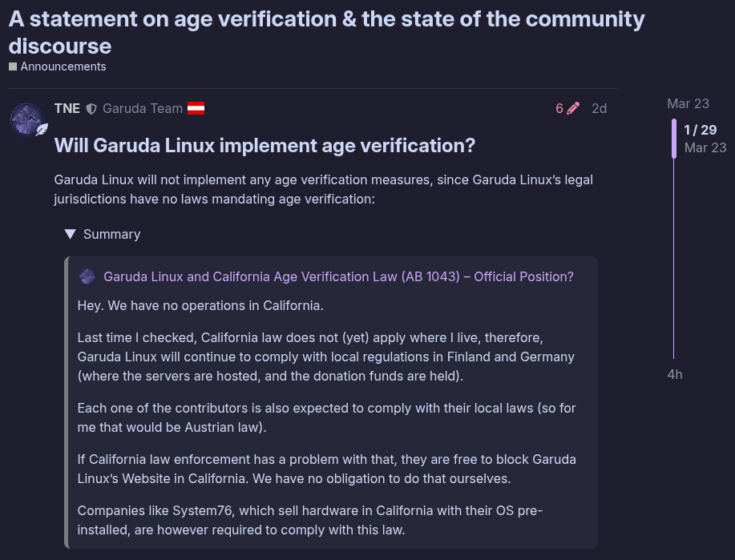Click the post heading 'Will Garuda Linux implement age verification?'
Image resolution: width=735 pixels, height=560 pixels.
[x=264, y=146]
